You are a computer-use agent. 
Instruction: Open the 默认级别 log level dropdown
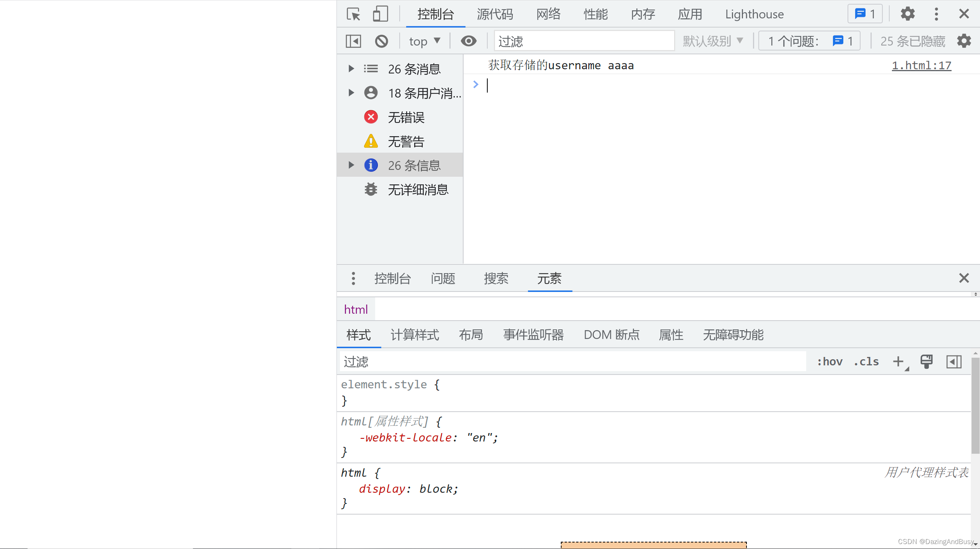tap(712, 41)
